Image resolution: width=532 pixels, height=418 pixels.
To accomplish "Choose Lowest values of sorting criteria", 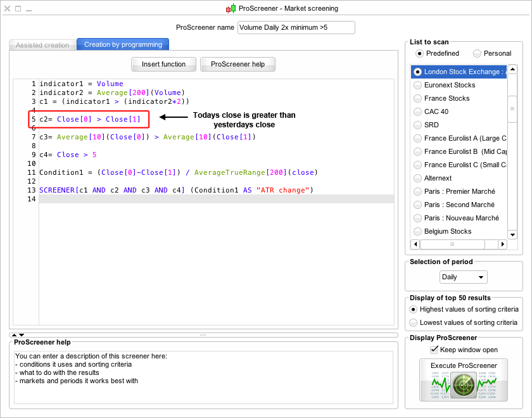I will (x=414, y=322).
